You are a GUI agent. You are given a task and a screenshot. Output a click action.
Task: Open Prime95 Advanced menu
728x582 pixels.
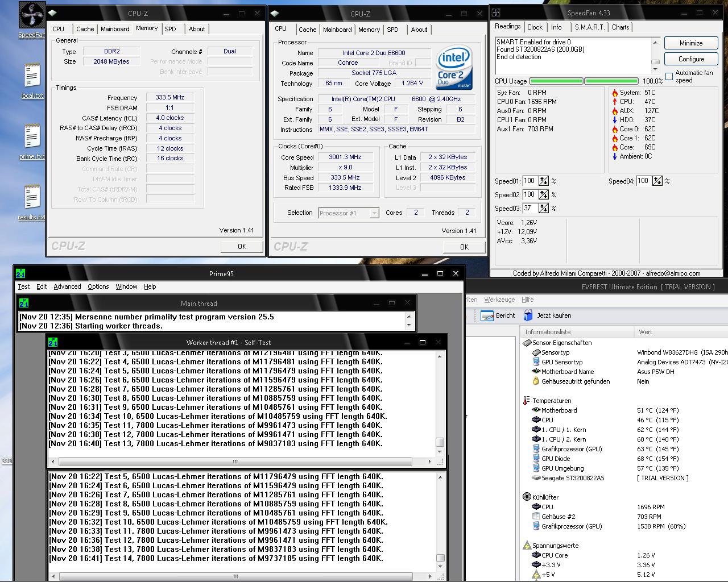coord(67,286)
